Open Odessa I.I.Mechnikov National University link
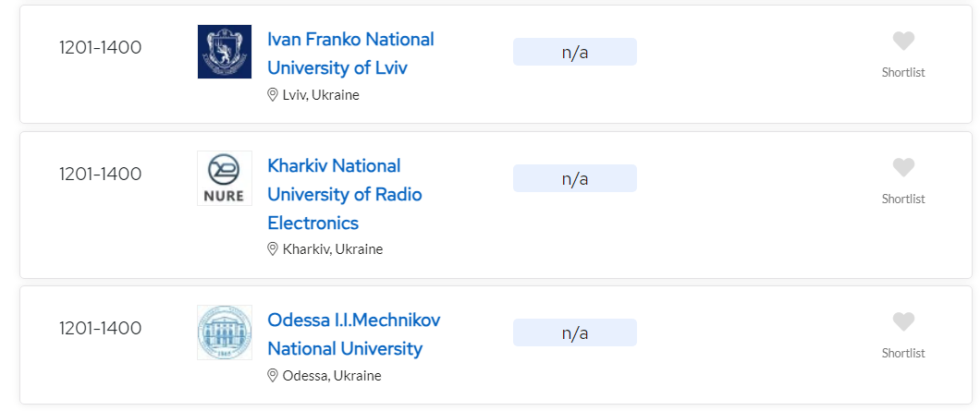 point(353,334)
